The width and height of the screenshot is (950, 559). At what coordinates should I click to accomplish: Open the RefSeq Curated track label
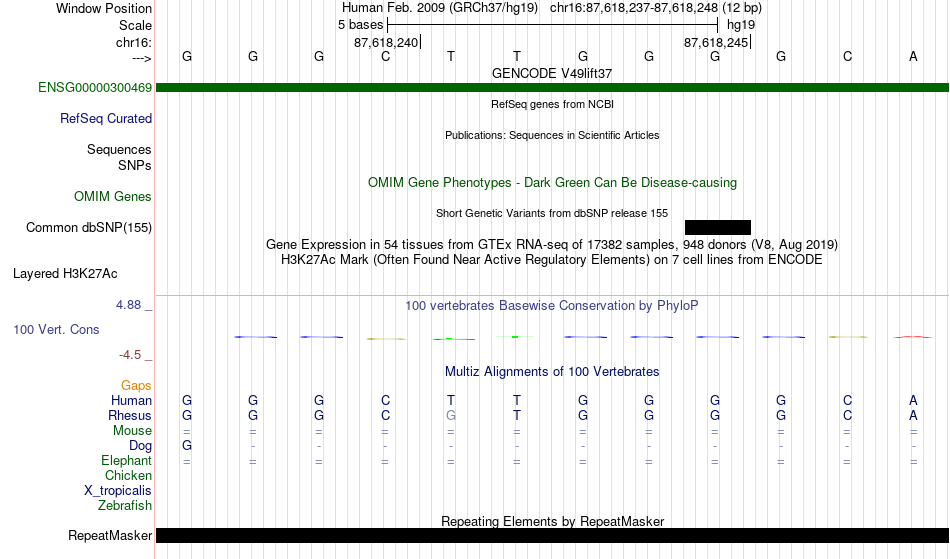pyautogui.click(x=105, y=118)
